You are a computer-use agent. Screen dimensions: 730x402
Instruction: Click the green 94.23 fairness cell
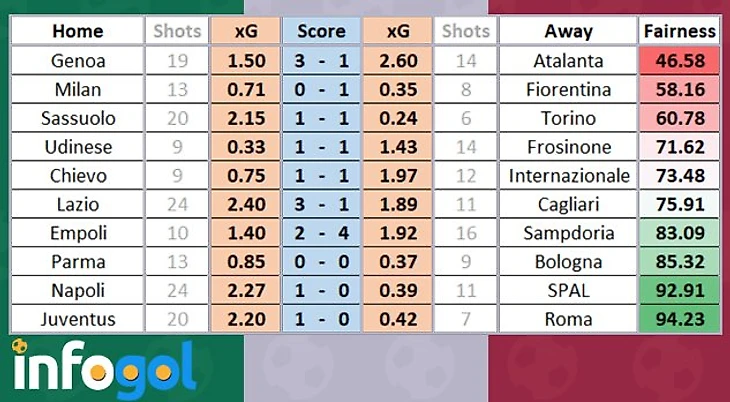679,319
